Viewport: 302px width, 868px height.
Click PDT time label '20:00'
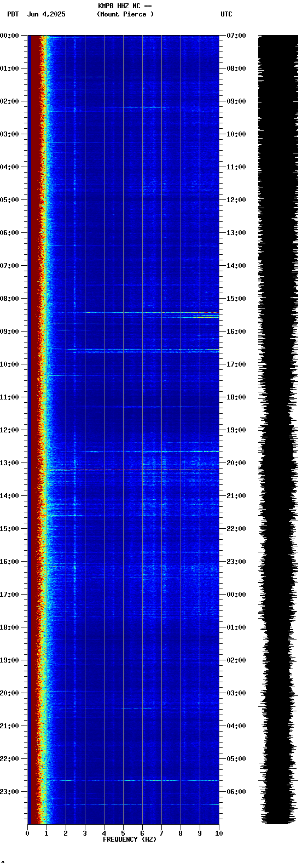click(x=9, y=693)
